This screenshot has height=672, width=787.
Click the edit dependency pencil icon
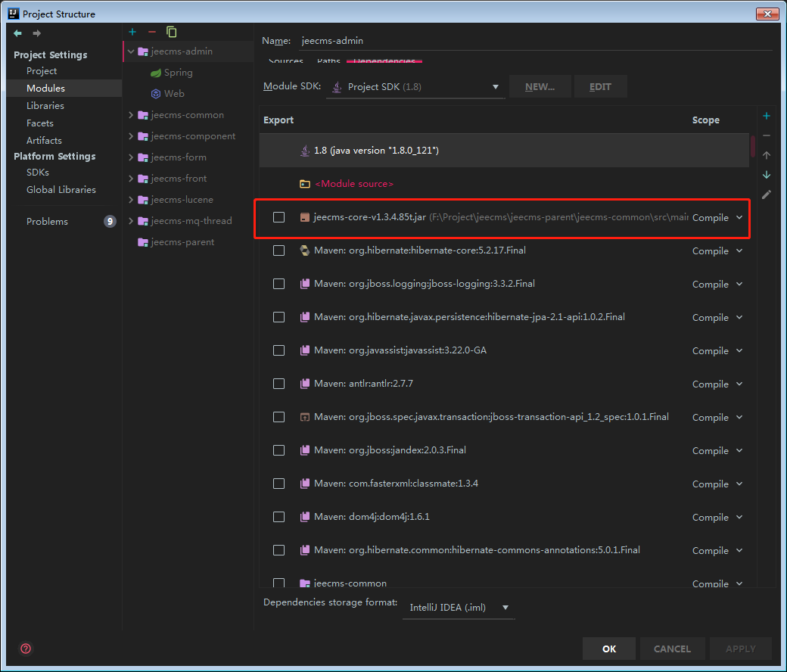coord(766,194)
